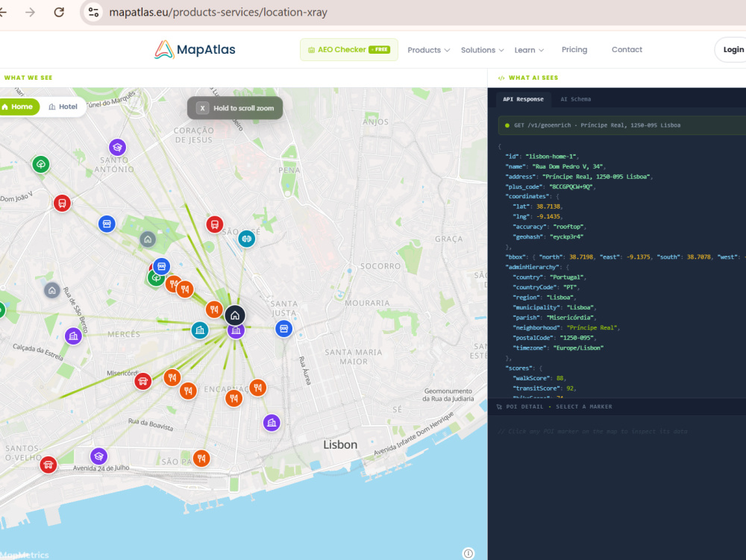Click the MapAtlas logo
This screenshot has height=560, width=746.
tap(195, 49)
